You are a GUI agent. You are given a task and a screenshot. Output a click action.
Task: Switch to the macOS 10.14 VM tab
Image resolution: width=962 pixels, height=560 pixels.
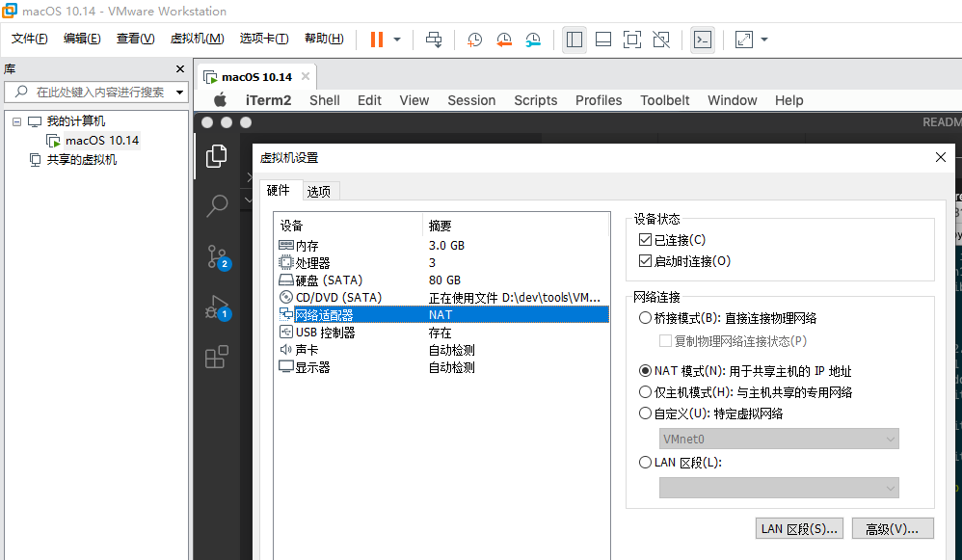(x=256, y=77)
